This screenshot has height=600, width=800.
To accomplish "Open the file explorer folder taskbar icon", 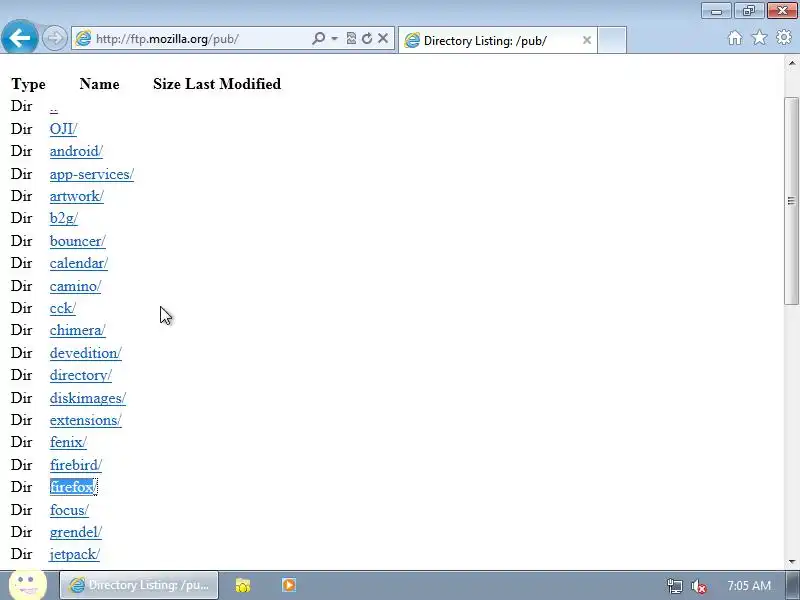I will (x=243, y=585).
